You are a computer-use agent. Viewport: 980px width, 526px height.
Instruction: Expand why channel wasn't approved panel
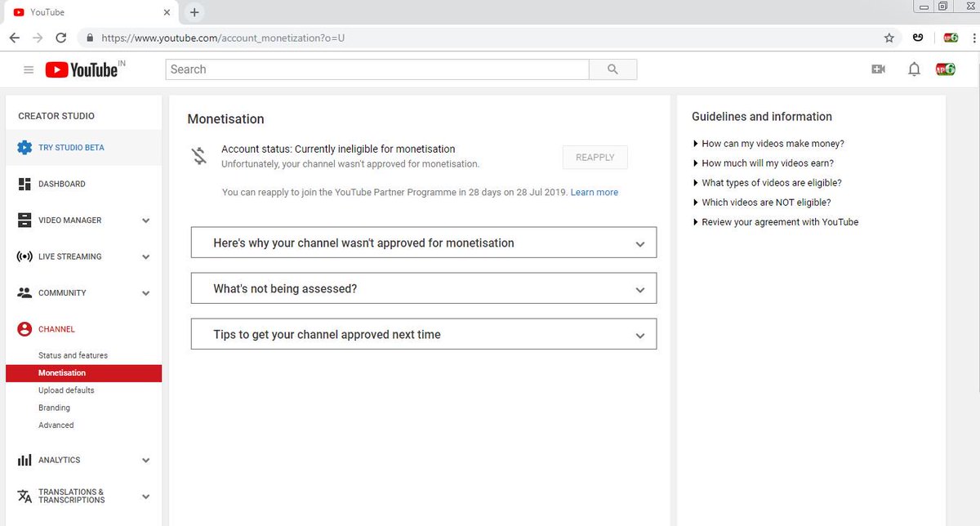coord(424,243)
